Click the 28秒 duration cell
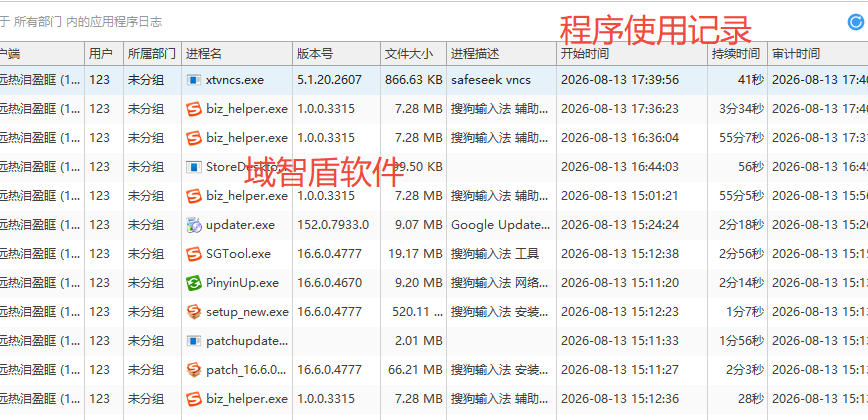This screenshot has width=868, height=420. [751, 398]
